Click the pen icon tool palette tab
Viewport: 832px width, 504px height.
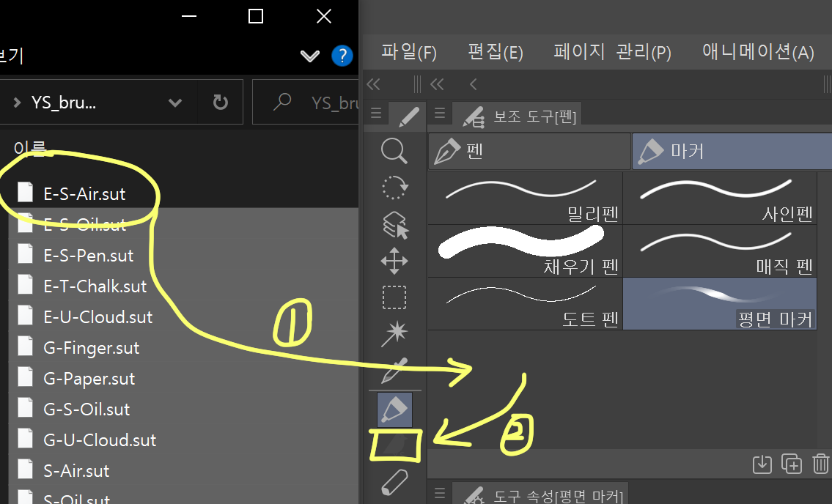click(408, 116)
